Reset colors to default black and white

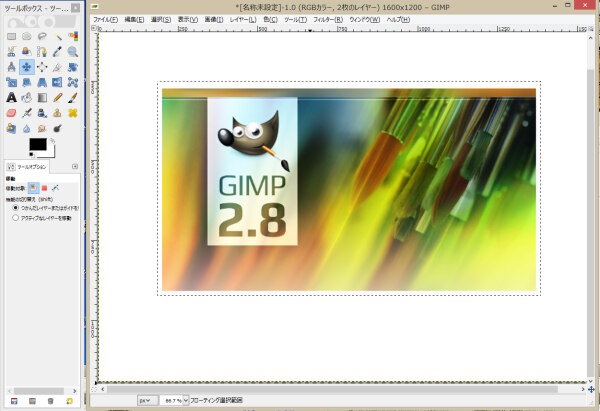point(32,155)
